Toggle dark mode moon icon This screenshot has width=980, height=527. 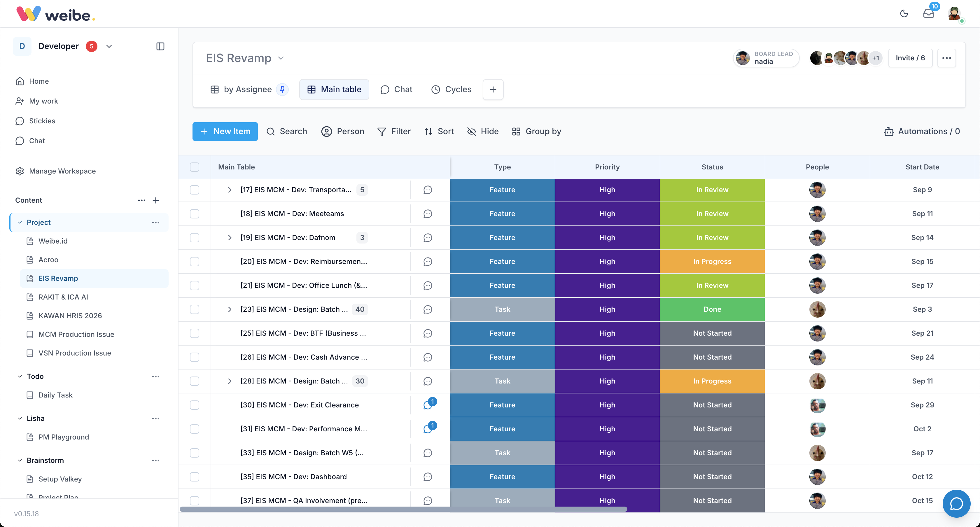(x=904, y=14)
